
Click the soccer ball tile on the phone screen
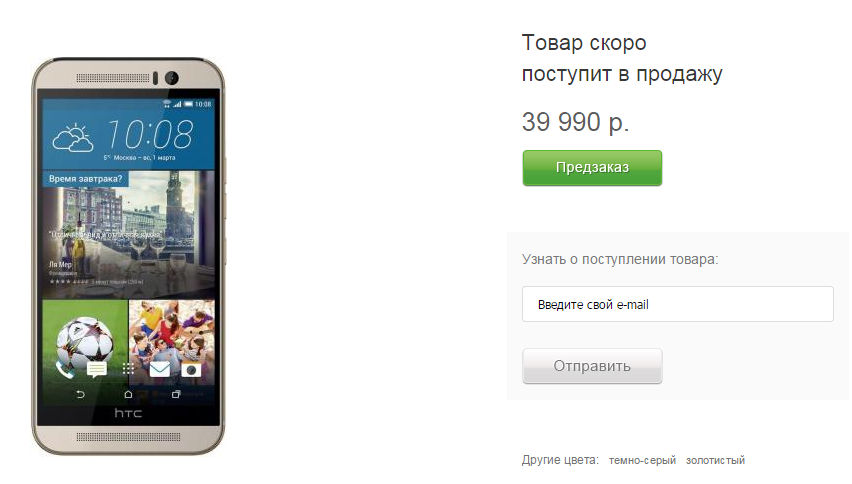[85, 342]
